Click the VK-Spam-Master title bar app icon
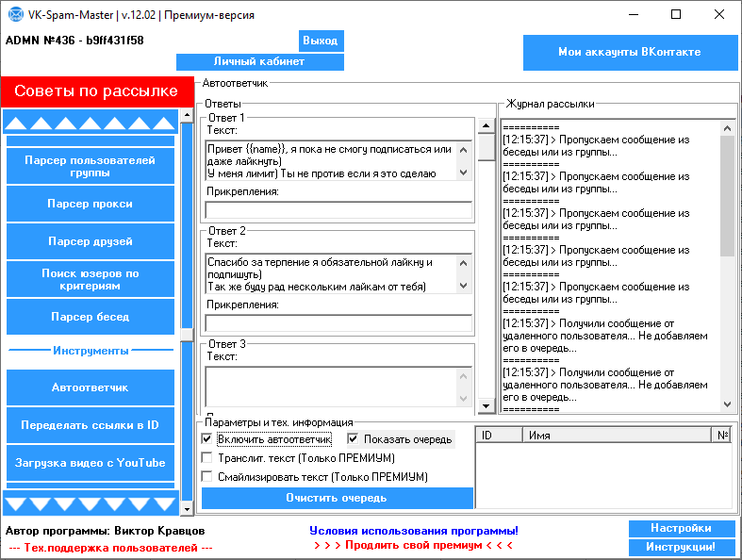 pyautogui.click(x=16, y=14)
